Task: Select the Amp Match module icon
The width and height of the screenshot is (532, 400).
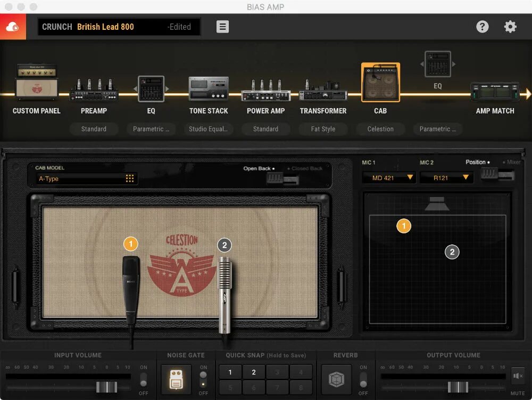Action: point(495,91)
